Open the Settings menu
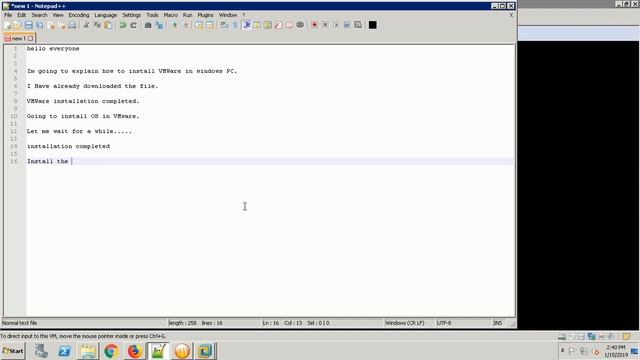Viewport: 640px width, 360px height. click(x=131, y=15)
